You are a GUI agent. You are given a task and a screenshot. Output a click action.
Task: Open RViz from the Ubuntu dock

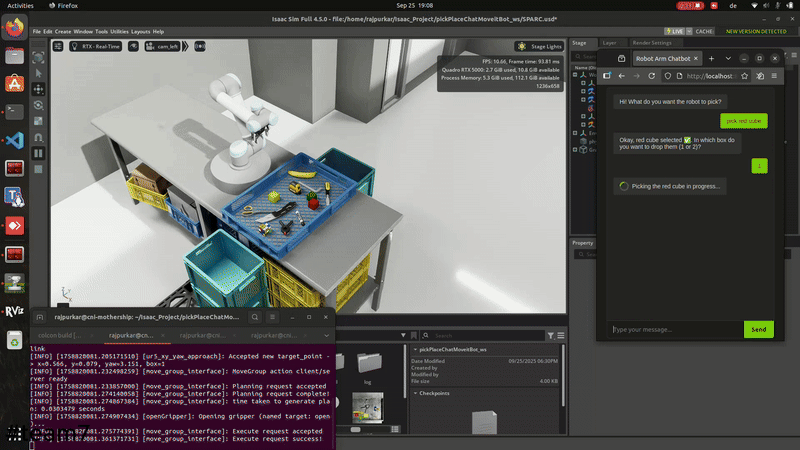pos(14,311)
